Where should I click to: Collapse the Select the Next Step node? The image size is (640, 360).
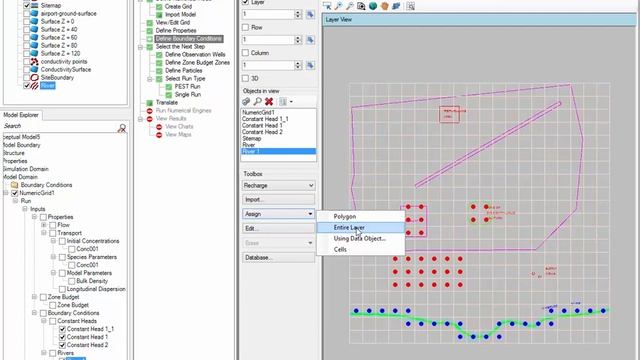point(140,47)
